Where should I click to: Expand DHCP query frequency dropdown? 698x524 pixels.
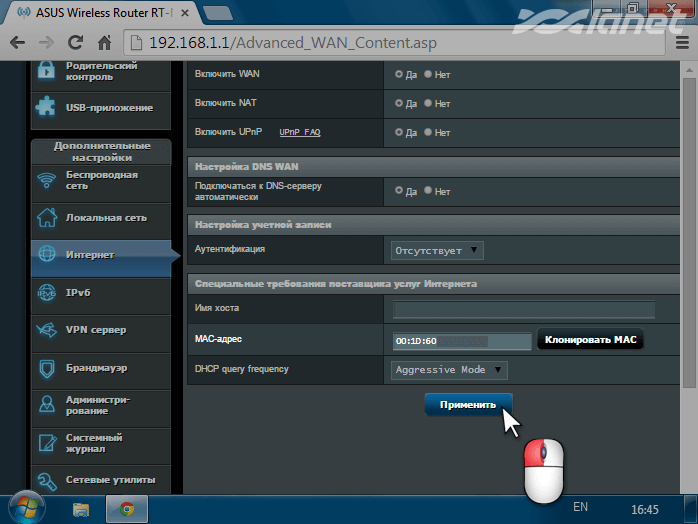[x=450, y=370]
